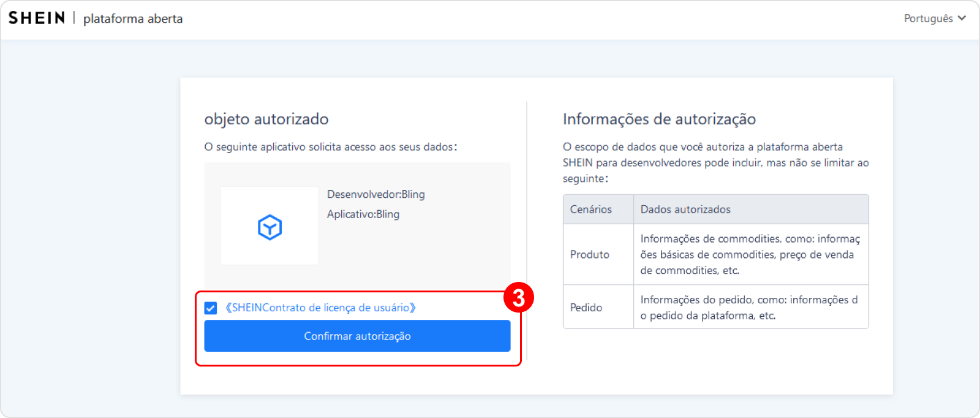Click the Produto commodities description cell

(751, 254)
